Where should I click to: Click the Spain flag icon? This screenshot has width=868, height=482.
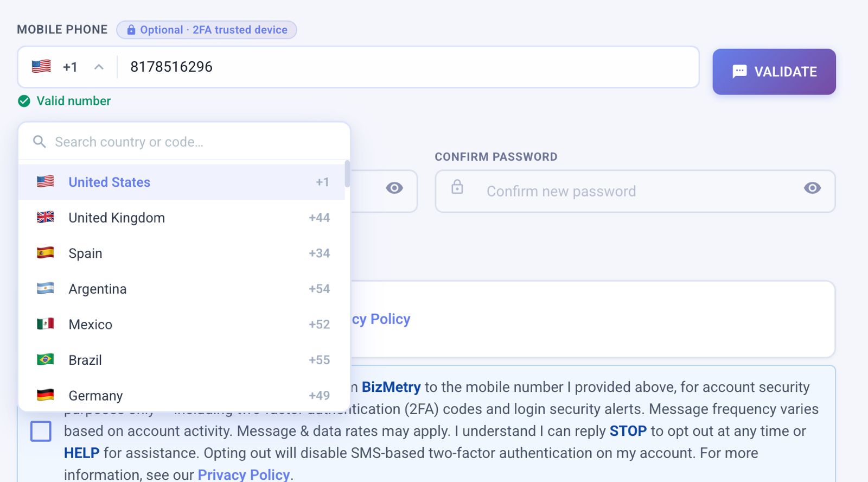[46, 252]
